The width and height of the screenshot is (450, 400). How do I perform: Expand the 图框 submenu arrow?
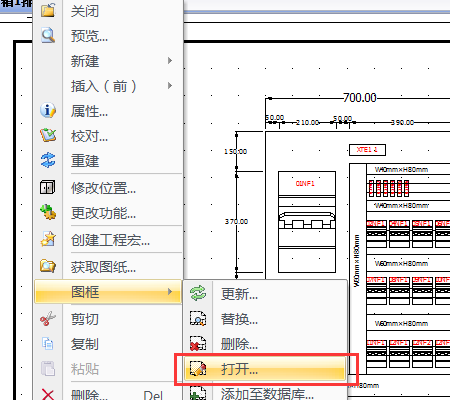170,292
